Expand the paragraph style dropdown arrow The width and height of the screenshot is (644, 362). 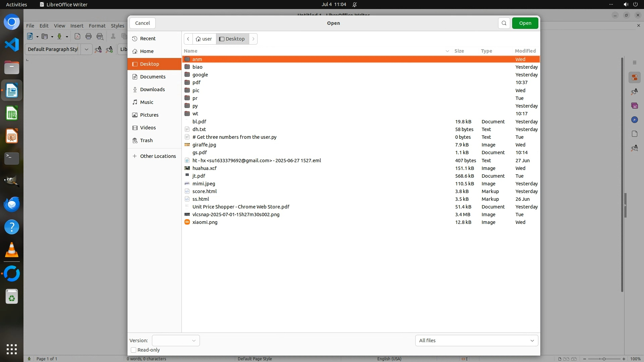[x=86, y=49]
